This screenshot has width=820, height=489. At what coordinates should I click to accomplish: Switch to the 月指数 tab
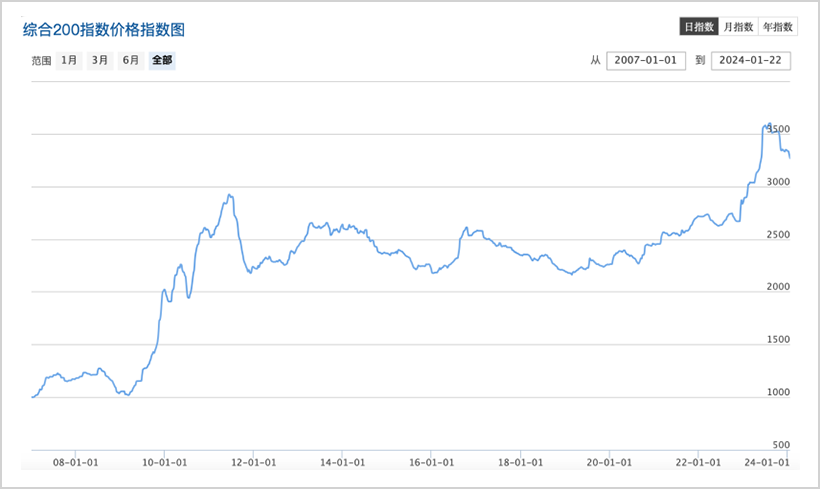pos(738,27)
